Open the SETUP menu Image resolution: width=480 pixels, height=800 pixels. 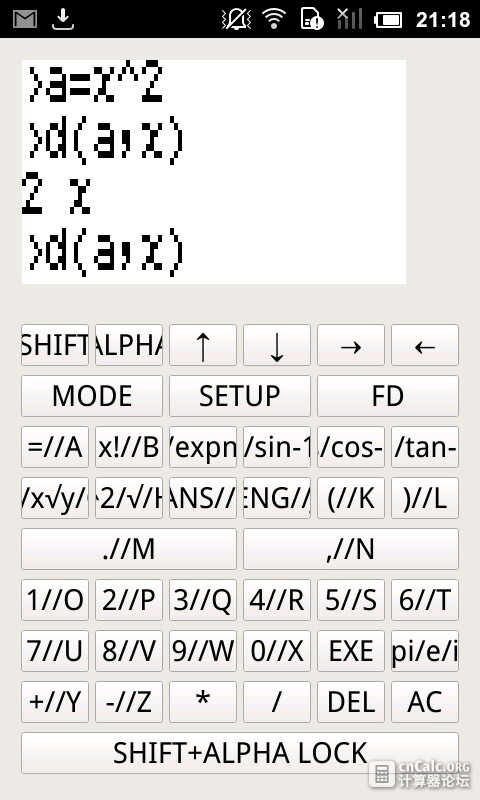240,396
